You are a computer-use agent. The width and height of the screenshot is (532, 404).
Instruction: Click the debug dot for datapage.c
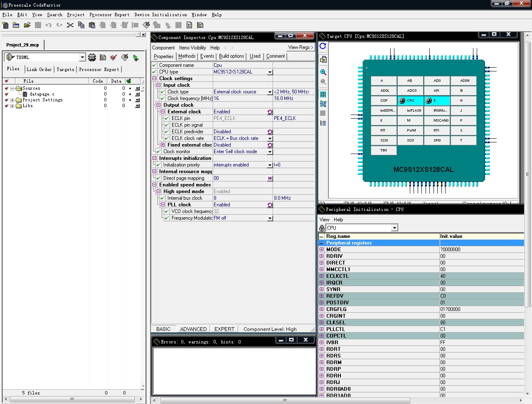(x=130, y=94)
